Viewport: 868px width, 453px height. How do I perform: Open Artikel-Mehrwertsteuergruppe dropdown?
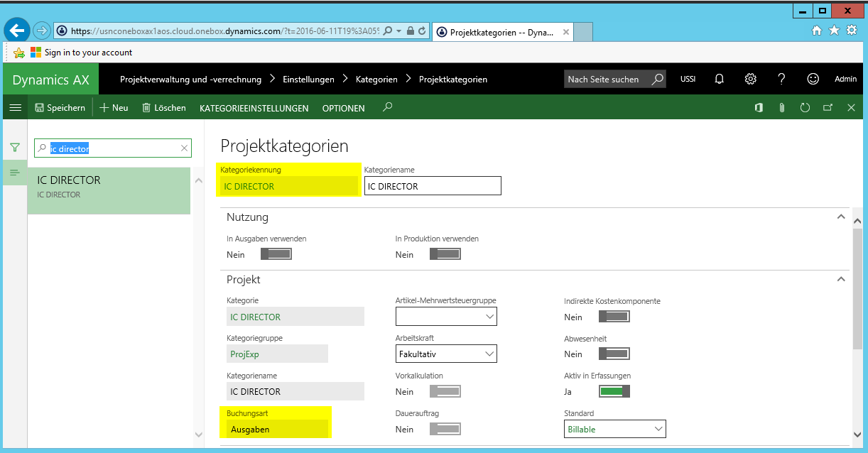click(446, 317)
